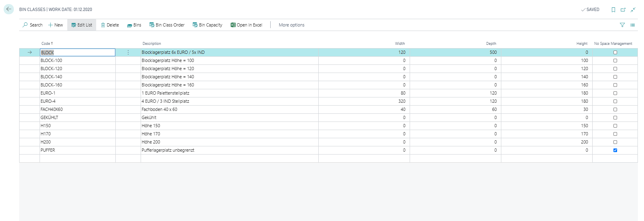The width and height of the screenshot is (644, 221).
Task: Click description 'Fachboden 40 x 60'
Action: (159, 109)
